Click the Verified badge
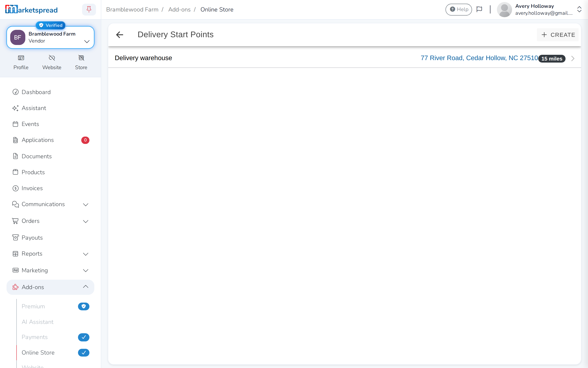Viewport: 588px width, 368px height. (x=51, y=25)
